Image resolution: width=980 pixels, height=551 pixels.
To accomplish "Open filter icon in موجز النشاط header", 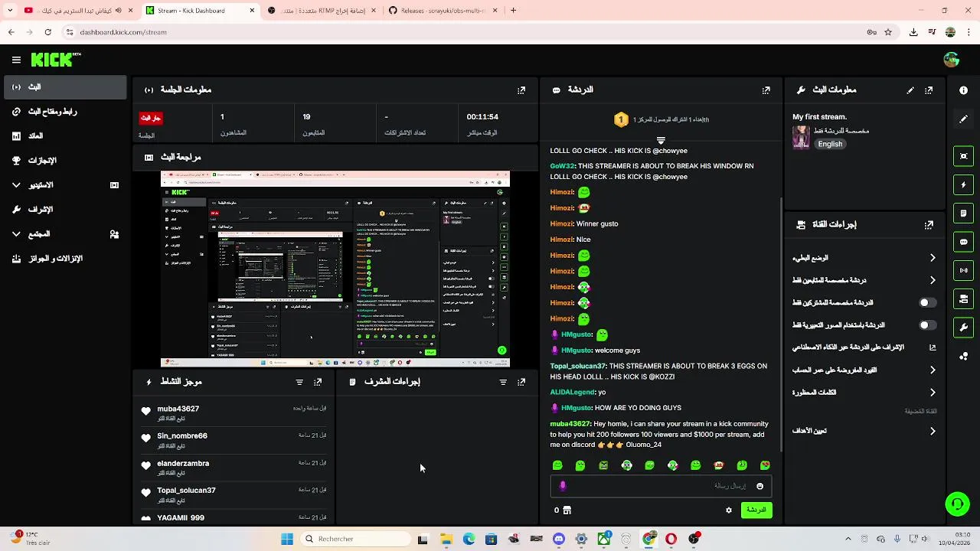I will pyautogui.click(x=299, y=382).
